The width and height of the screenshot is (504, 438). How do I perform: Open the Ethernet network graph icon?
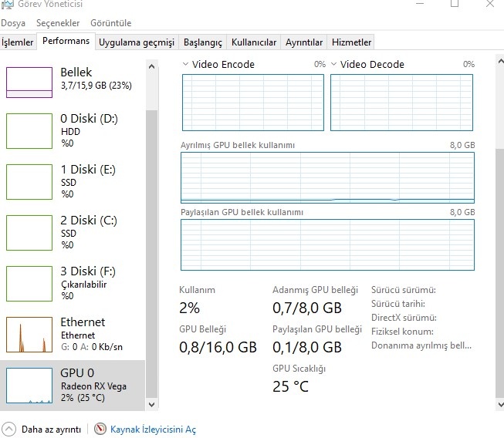coord(29,333)
